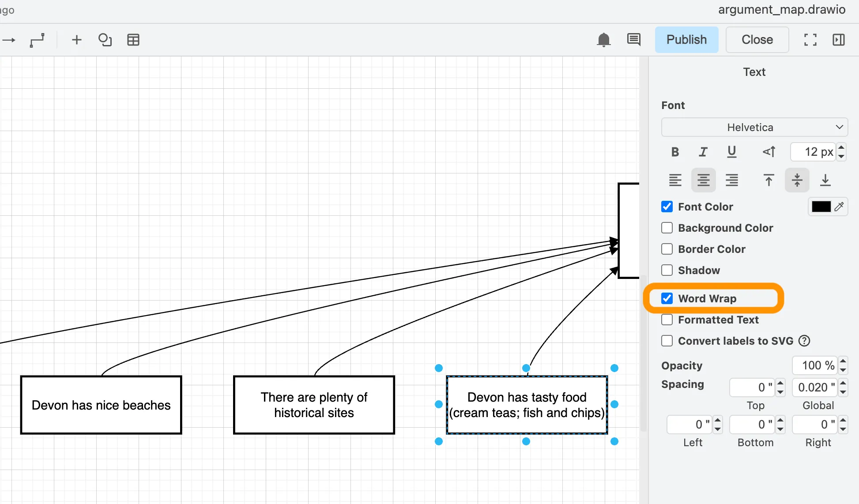Click the Publish button
The height and width of the screenshot is (504, 859).
coord(686,40)
